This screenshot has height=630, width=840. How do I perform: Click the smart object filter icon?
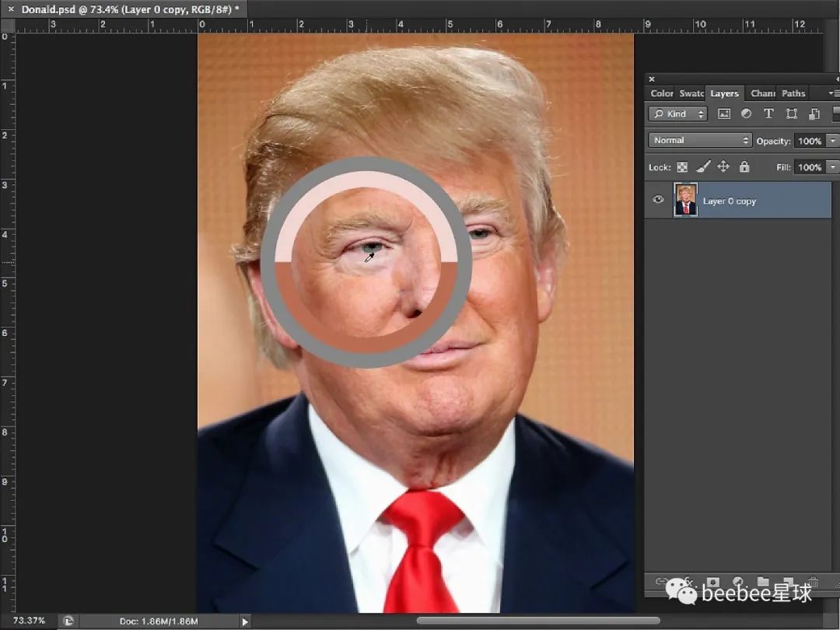click(814, 114)
